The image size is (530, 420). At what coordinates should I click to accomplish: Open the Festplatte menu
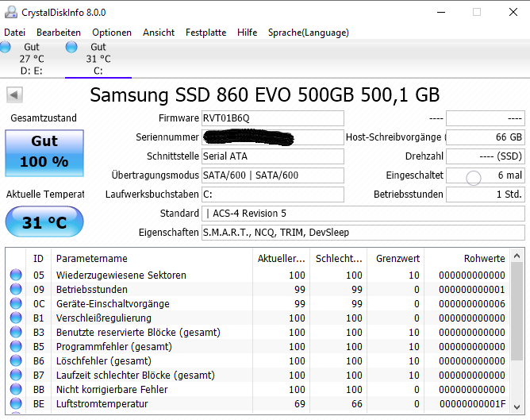pyautogui.click(x=205, y=33)
